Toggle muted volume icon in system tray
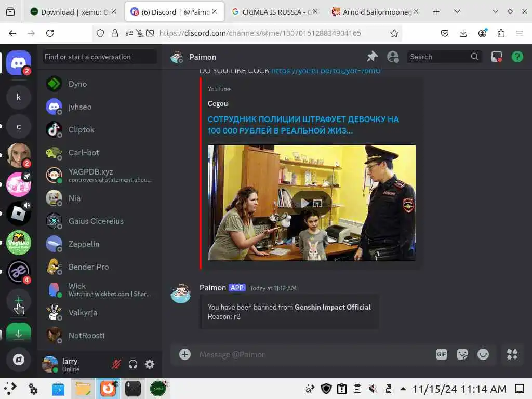The image size is (532, 399). 373,389
